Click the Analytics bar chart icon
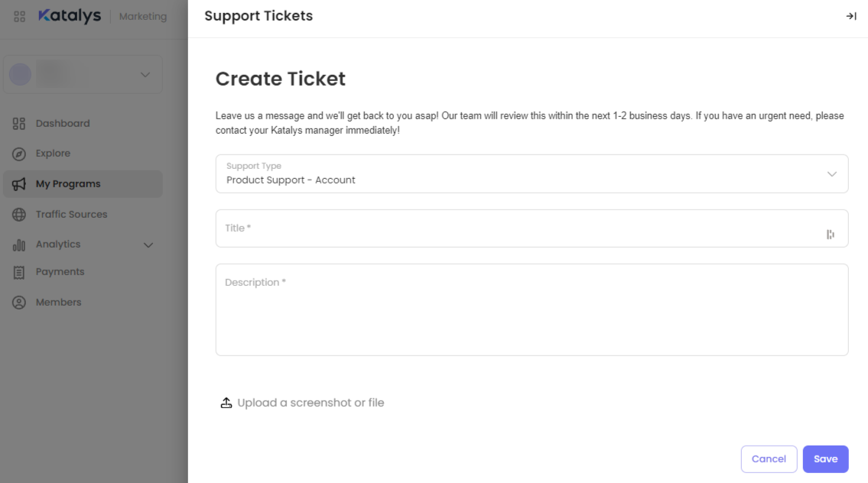 point(19,245)
